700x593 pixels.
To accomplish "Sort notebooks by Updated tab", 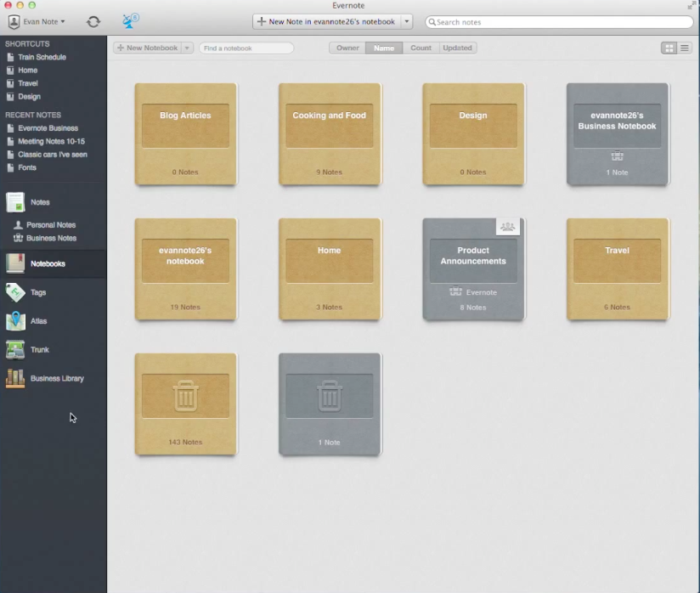I will pyautogui.click(x=457, y=48).
